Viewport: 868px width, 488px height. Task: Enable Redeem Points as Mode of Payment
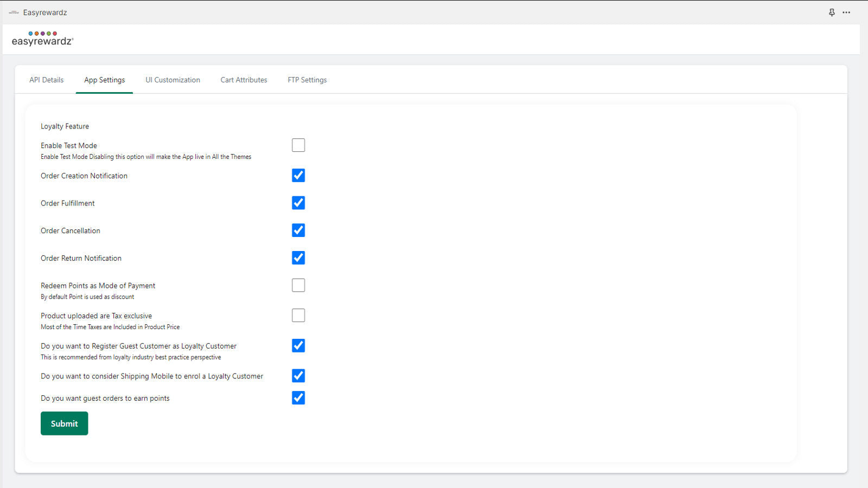coord(298,285)
